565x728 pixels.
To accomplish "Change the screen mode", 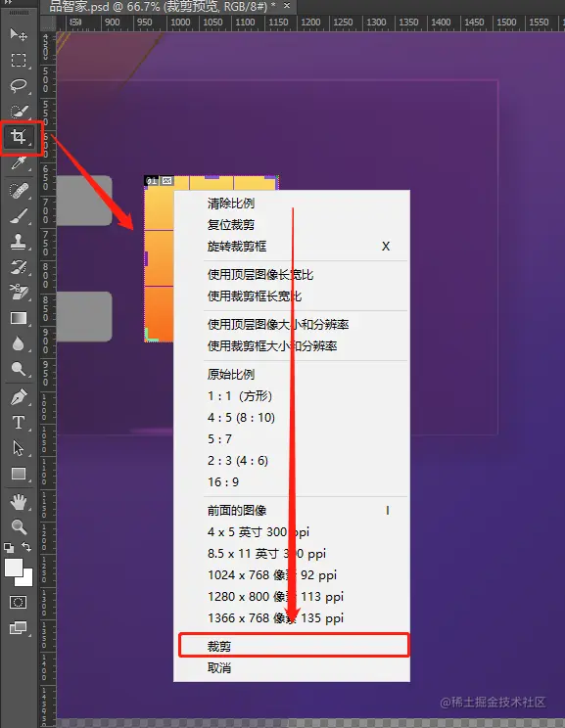I will pos(19,628).
